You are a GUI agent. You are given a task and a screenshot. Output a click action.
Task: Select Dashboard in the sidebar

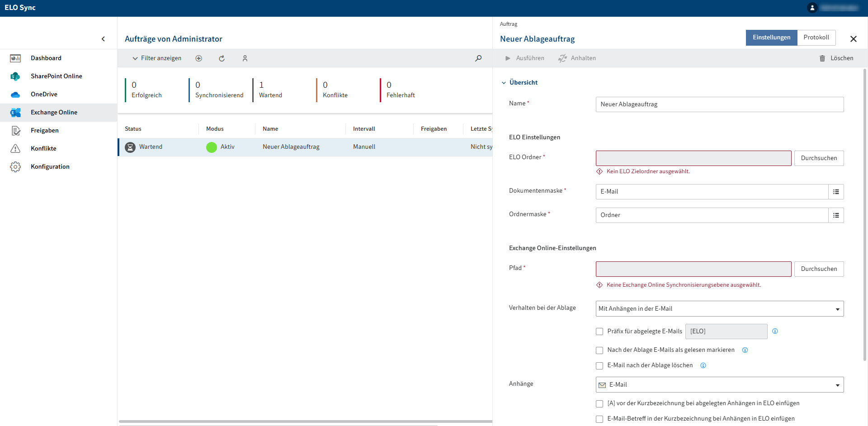(x=59, y=58)
